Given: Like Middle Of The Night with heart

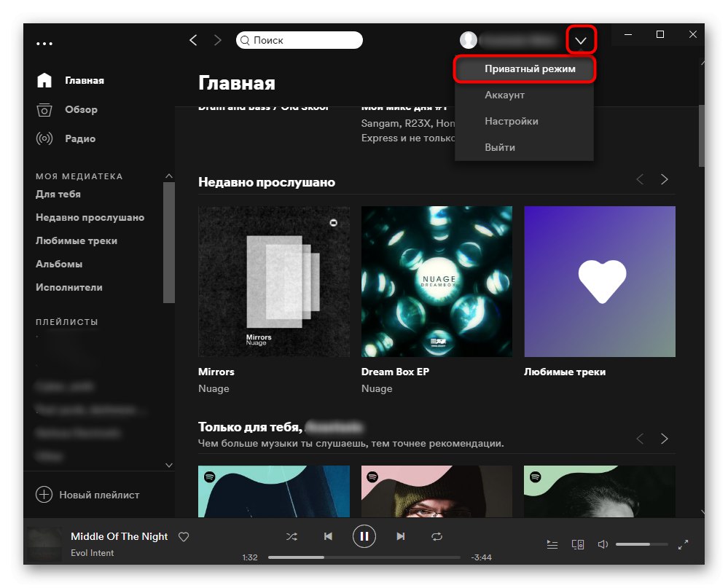Looking at the screenshot, I should [x=184, y=536].
